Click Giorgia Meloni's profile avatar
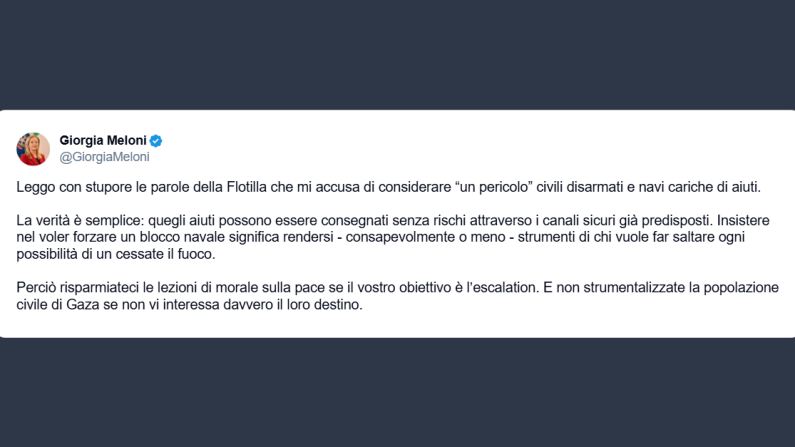 [x=33, y=148]
